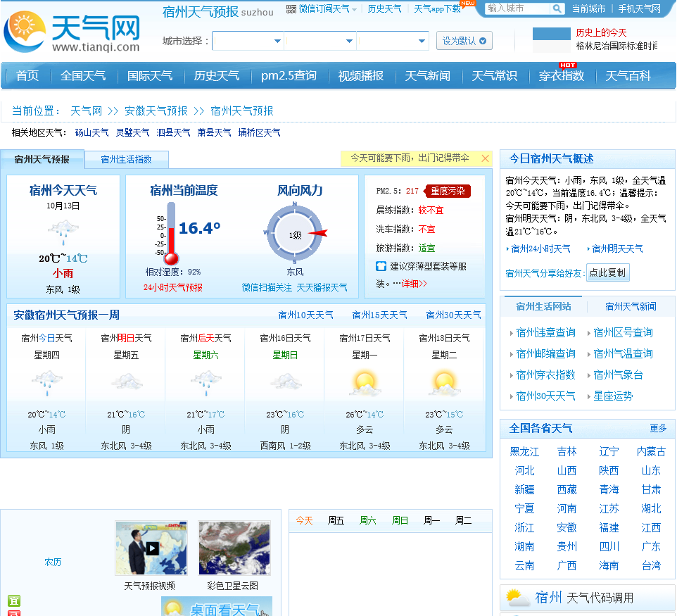Click 更多 in 全国各省天气
677x616 pixels.
[658, 428]
